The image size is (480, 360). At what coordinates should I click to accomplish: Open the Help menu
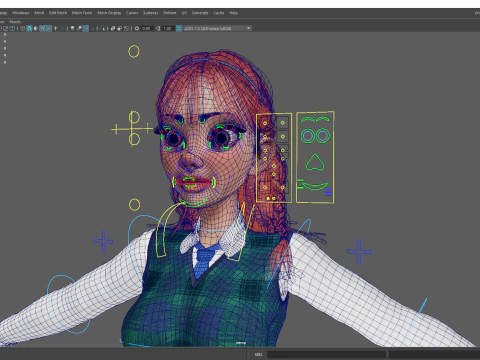[x=233, y=13]
